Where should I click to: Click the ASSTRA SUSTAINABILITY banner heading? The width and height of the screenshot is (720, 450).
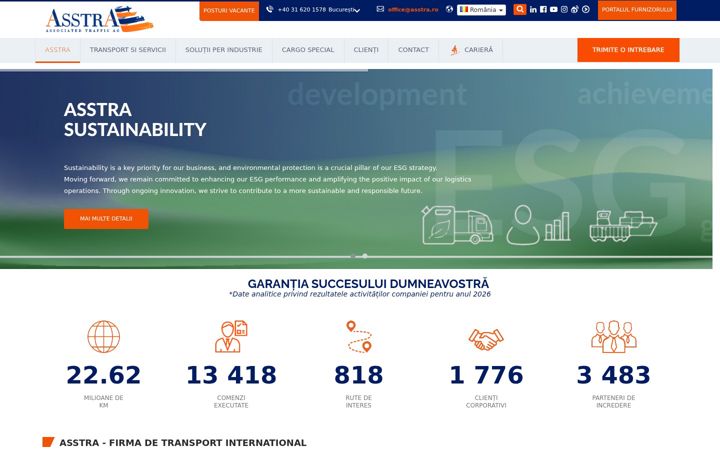tap(135, 120)
